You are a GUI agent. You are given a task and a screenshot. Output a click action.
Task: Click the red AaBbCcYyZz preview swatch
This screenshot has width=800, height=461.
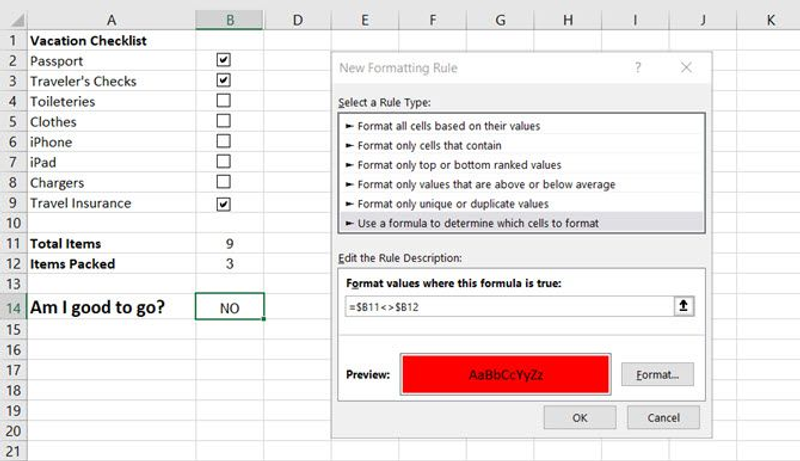pos(506,375)
